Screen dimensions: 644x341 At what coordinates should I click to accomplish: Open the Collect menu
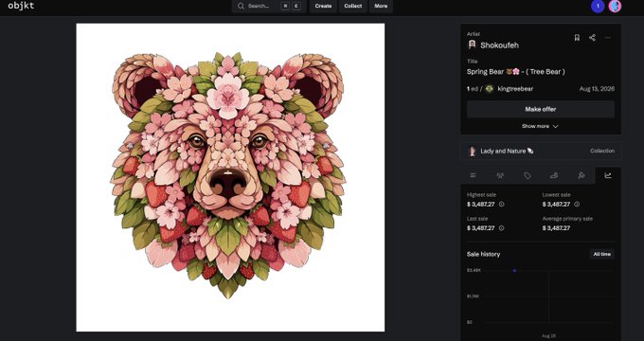[353, 7]
